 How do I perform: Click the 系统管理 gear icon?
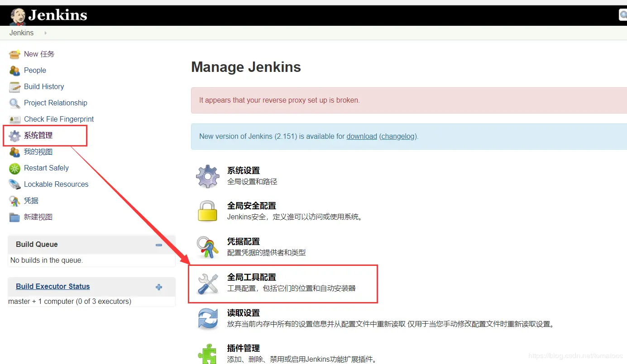15,136
